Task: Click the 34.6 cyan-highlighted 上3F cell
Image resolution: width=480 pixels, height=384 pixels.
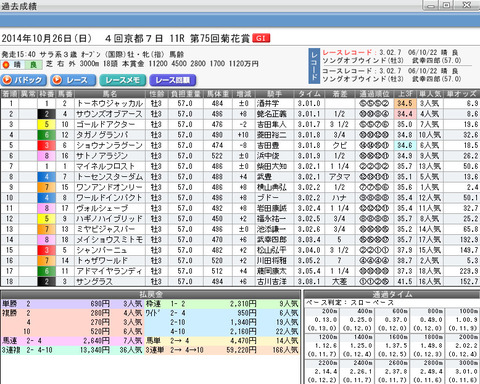Action: point(405,145)
